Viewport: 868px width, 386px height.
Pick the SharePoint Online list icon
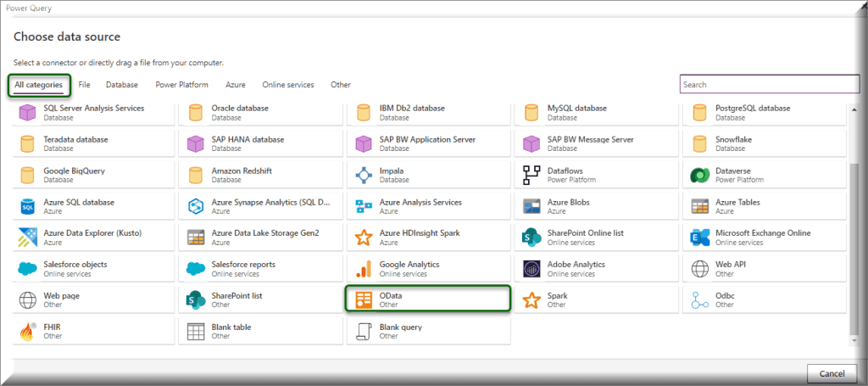click(531, 238)
